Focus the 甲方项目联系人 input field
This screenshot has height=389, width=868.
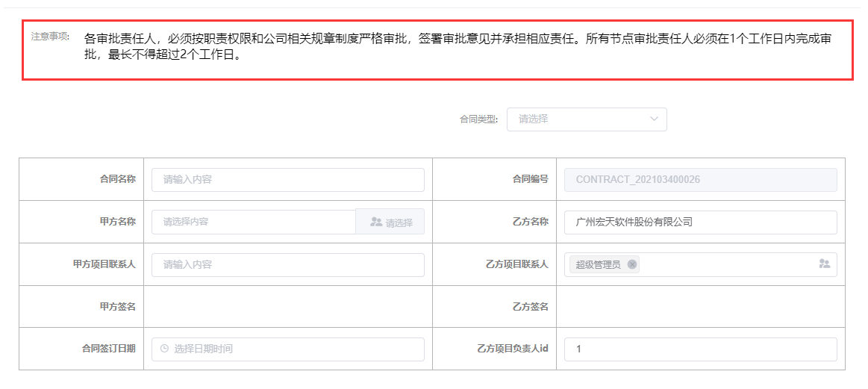(287, 265)
